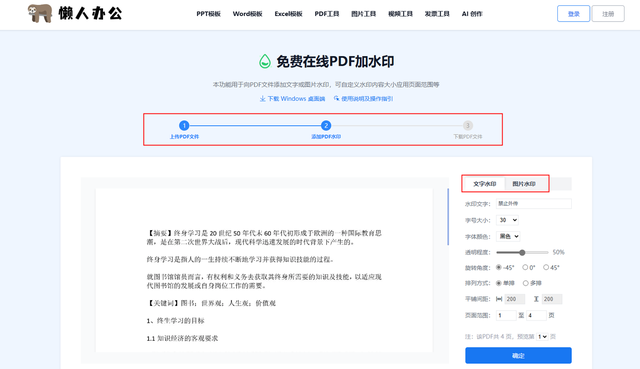640x369 pixels.
Task: Click the page range start field showing 1
Action: click(506, 315)
